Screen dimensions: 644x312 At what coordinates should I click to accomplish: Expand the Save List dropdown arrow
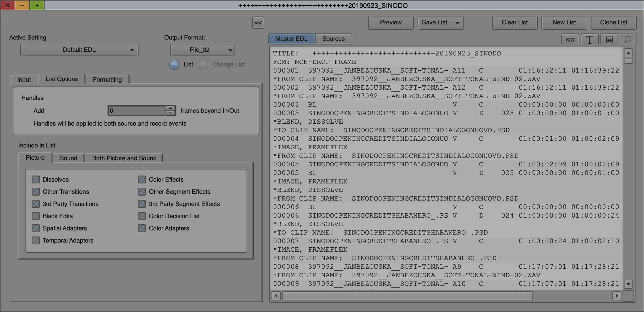click(457, 23)
